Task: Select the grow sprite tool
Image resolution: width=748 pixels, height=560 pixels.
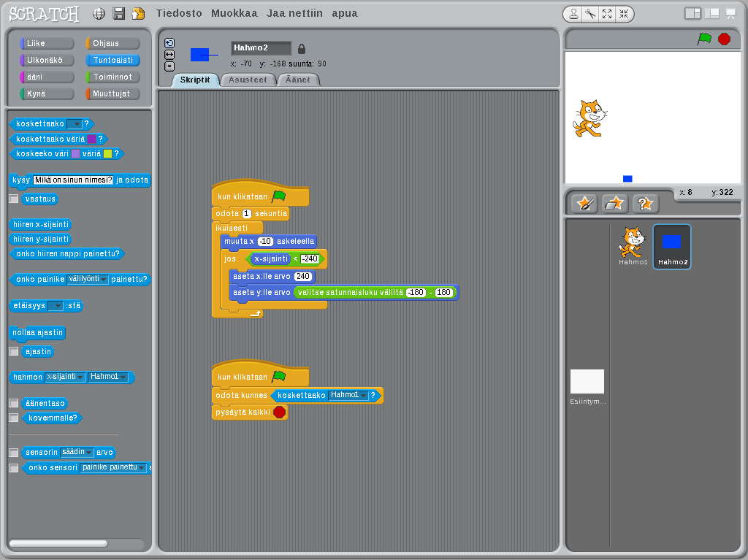Action: point(607,15)
